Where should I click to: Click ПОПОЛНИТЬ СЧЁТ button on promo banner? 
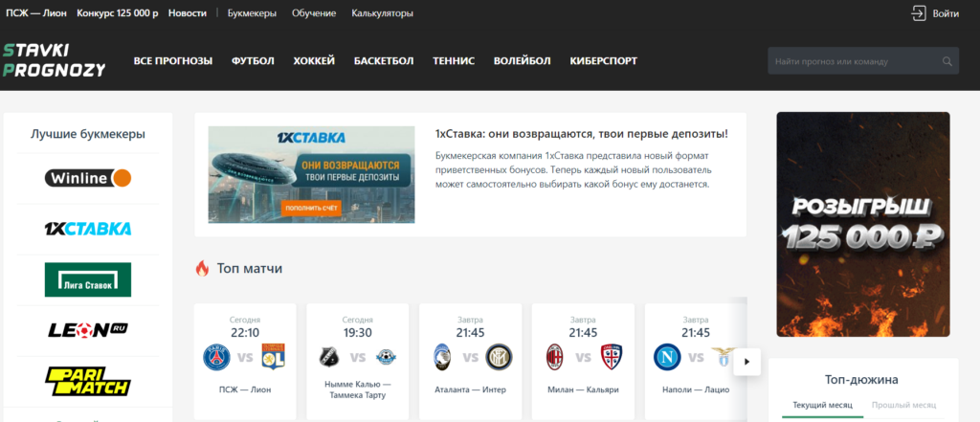(311, 207)
